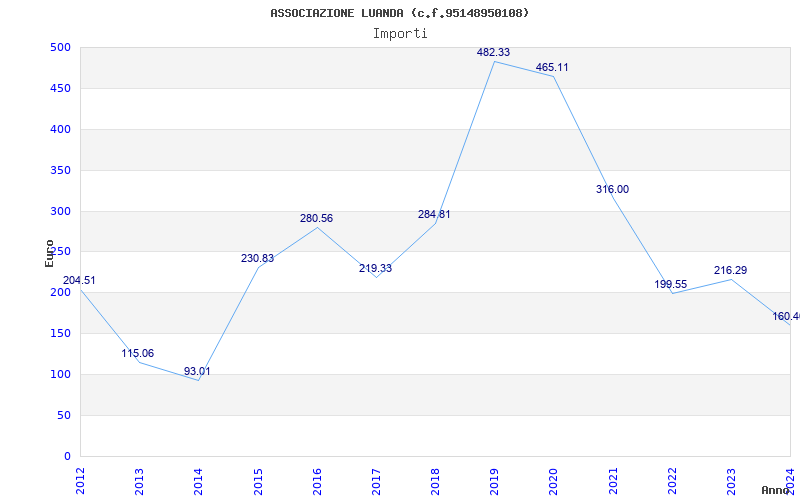The width and height of the screenshot is (800, 500).
Task: Click the Anno axis title
Action: [776, 490]
